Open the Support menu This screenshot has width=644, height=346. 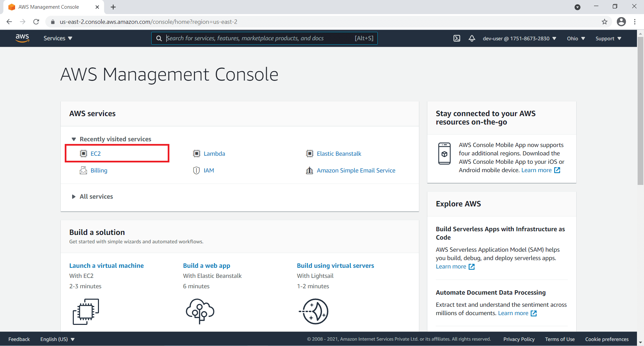click(608, 38)
